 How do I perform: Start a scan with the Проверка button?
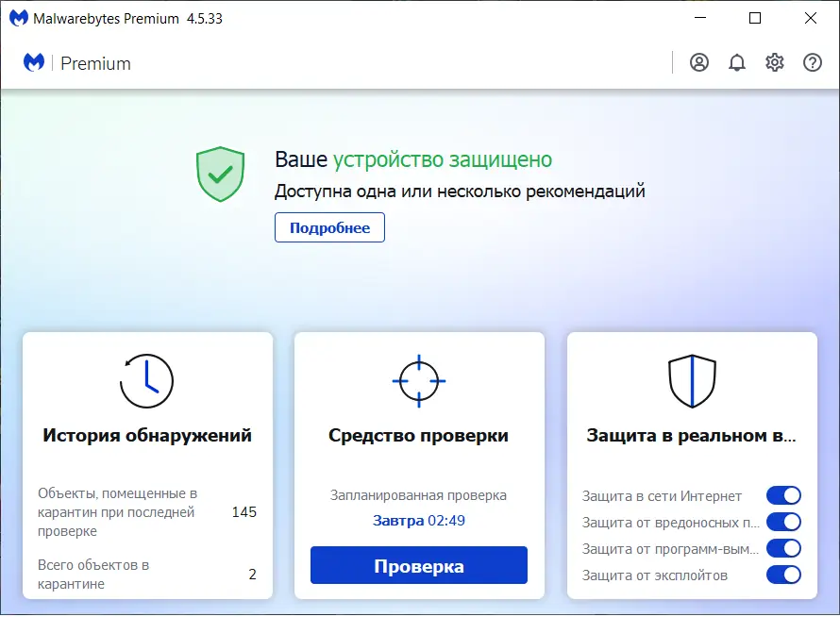click(x=418, y=564)
